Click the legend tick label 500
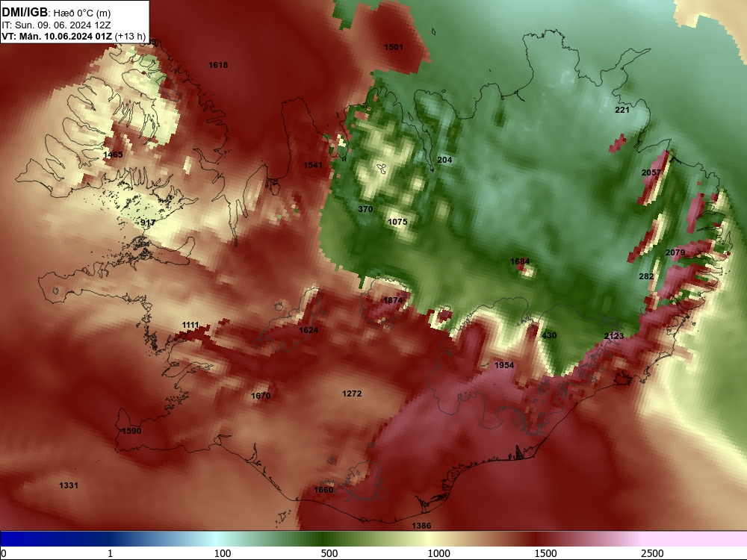The width and height of the screenshot is (747, 560). tap(329, 553)
